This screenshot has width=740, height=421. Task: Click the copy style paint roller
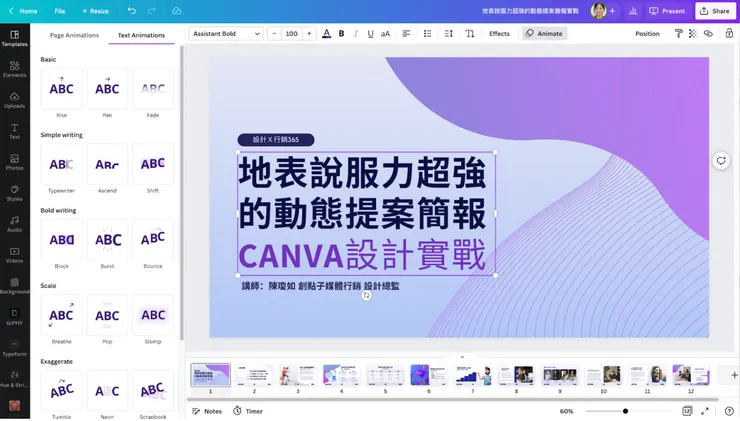point(679,34)
